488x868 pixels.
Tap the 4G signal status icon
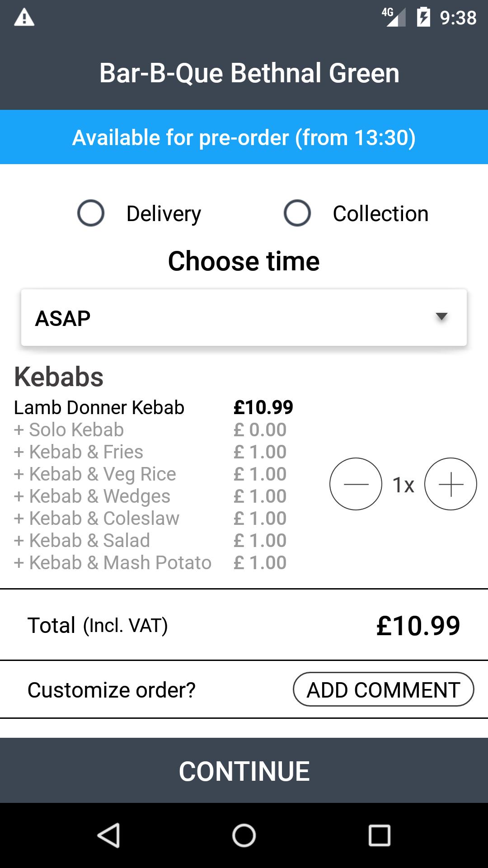coord(394,18)
